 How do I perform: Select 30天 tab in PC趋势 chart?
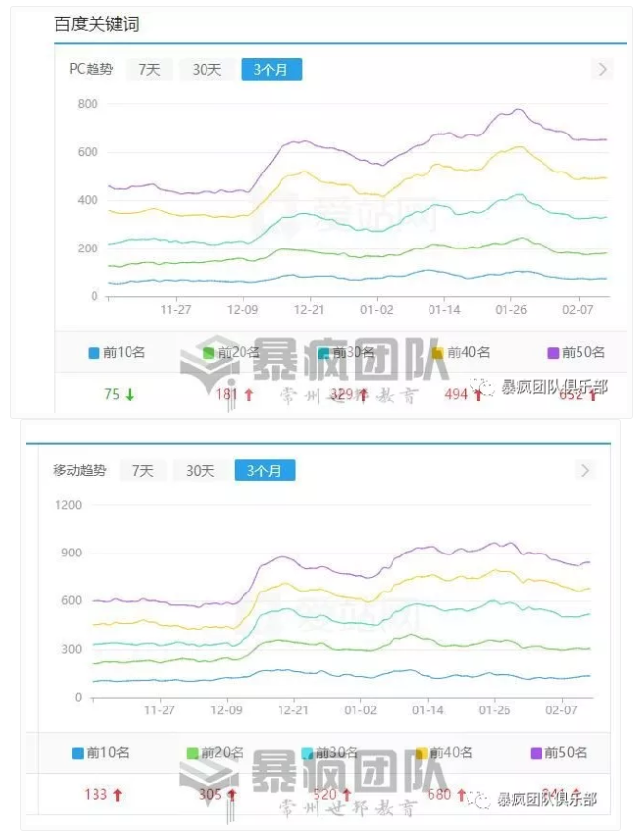pos(206,69)
